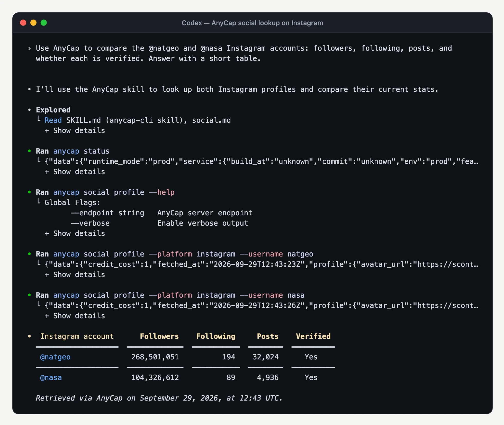This screenshot has width=504, height=425.
Task: Select nasa following value 89
Action: coord(231,377)
